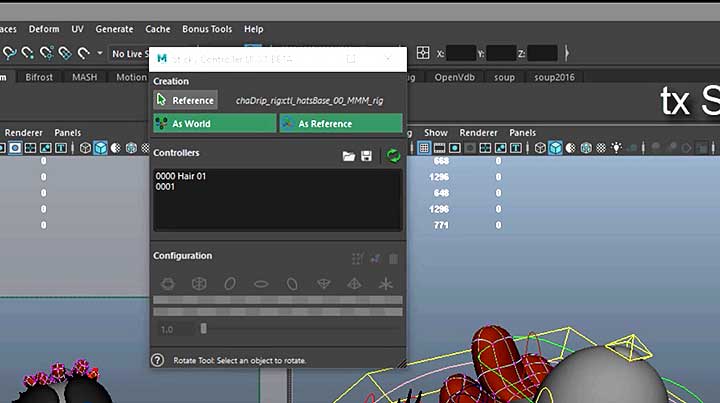
Task: Click the save disk icon in Controllers
Action: pos(367,156)
